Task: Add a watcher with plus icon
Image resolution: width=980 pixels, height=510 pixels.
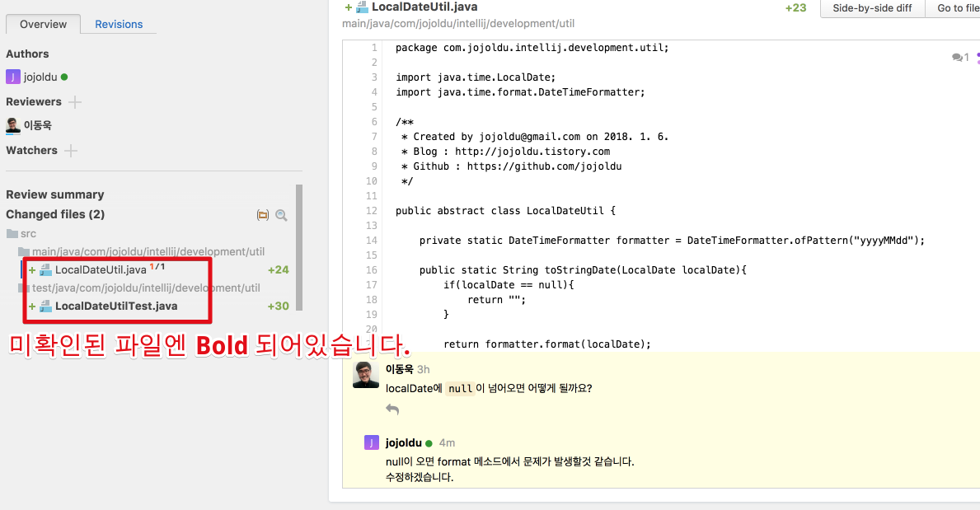Action: (71, 151)
